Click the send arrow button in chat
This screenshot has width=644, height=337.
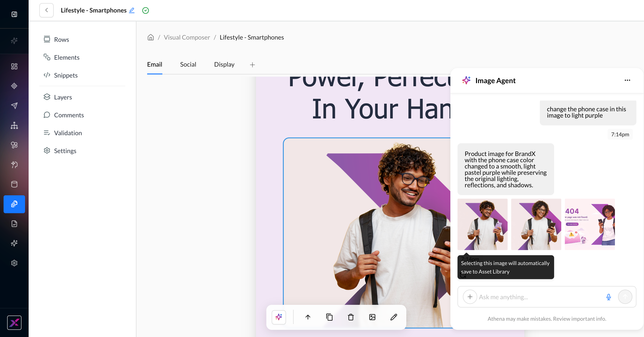click(625, 297)
